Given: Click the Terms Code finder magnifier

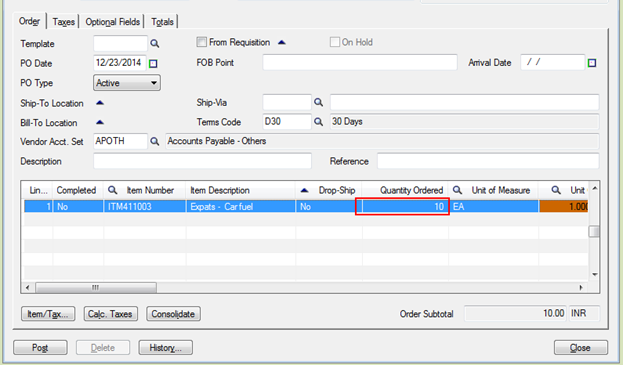Looking at the screenshot, I should tap(318, 122).
